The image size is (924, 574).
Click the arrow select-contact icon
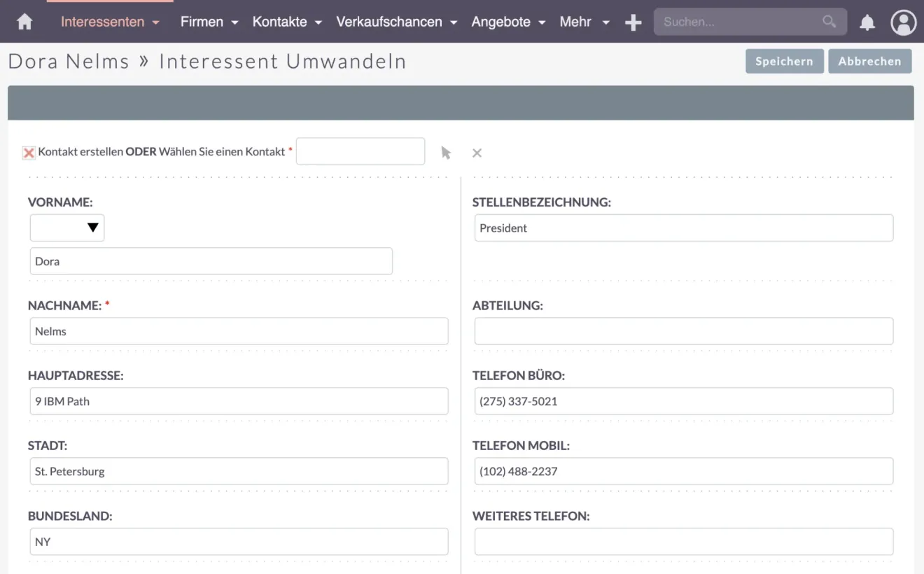[446, 153]
